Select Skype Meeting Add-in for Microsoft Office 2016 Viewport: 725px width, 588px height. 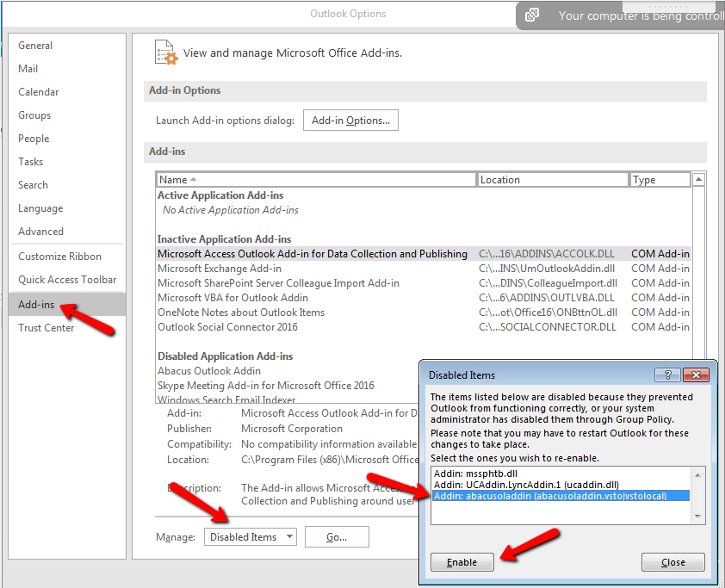(266, 386)
